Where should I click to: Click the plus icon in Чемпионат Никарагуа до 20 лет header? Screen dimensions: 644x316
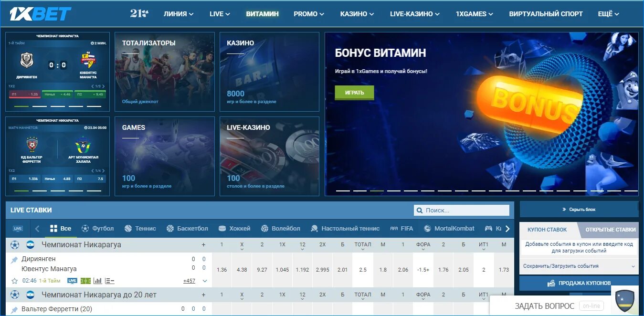point(203,295)
